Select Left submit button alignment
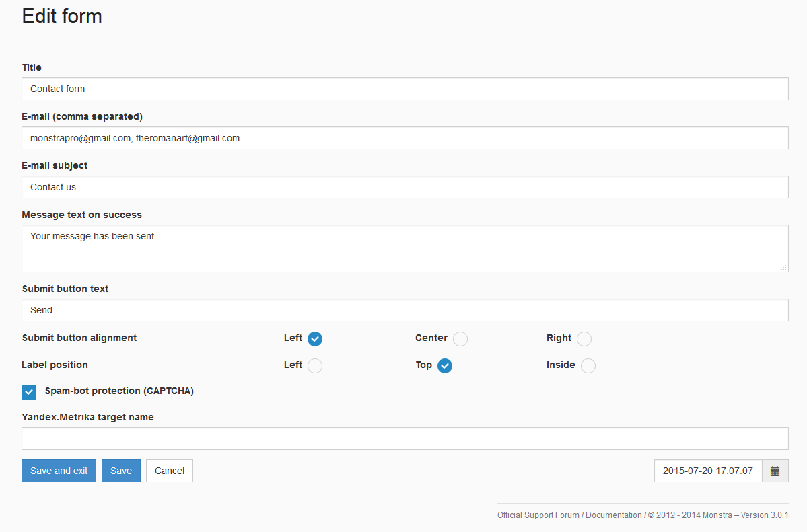 click(315, 339)
